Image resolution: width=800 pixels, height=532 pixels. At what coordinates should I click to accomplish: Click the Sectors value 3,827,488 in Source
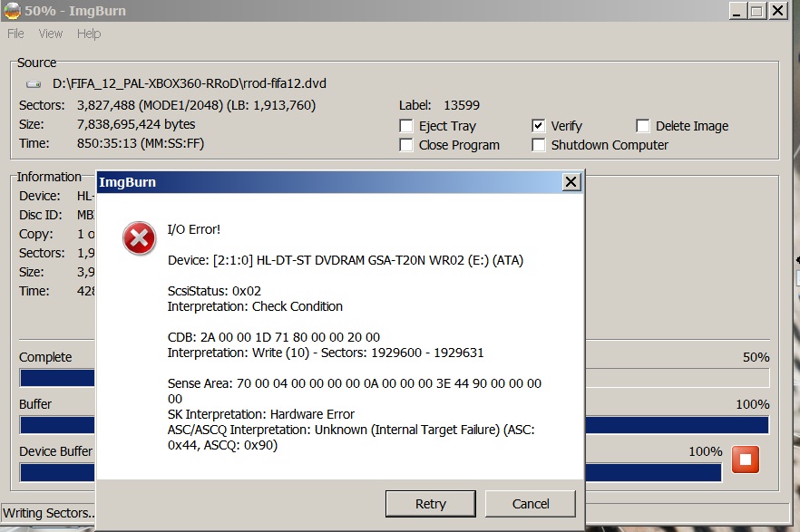pos(197,105)
